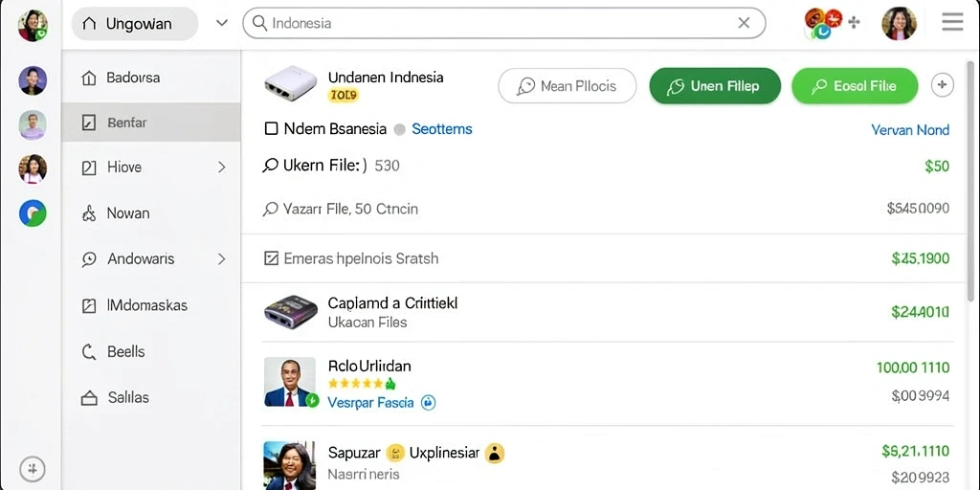Select the gray radio dot before Seottems
Viewport: 980px width, 490px height.
click(400, 129)
